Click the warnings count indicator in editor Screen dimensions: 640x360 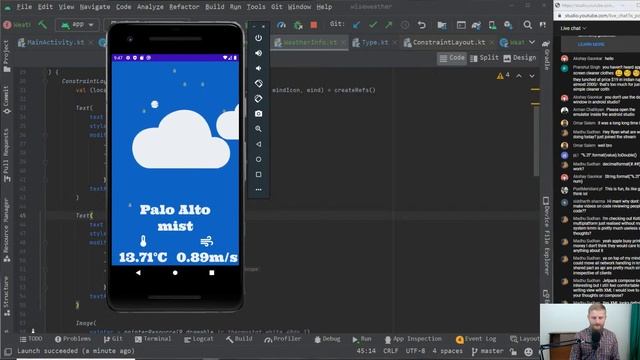(503, 76)
